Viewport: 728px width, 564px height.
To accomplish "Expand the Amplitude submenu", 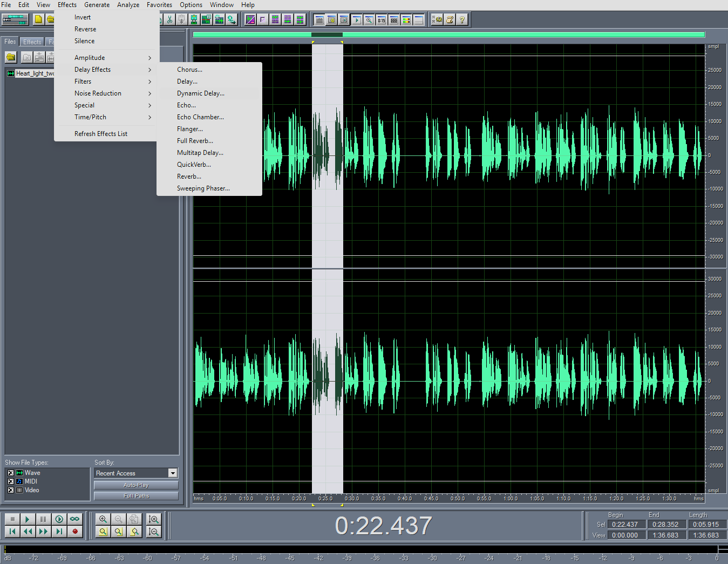I will (x=105, y=58).
